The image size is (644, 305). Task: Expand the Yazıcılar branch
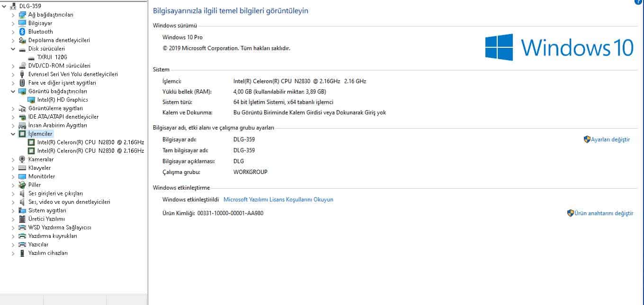(13, 244)
